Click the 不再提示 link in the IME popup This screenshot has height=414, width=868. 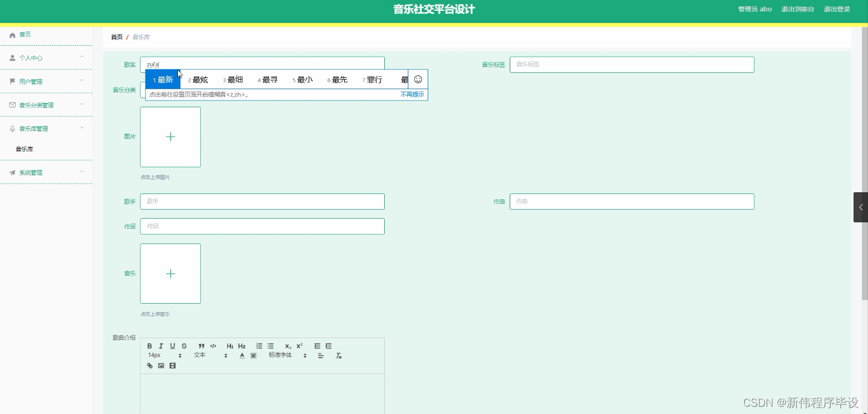pos(412,95)
